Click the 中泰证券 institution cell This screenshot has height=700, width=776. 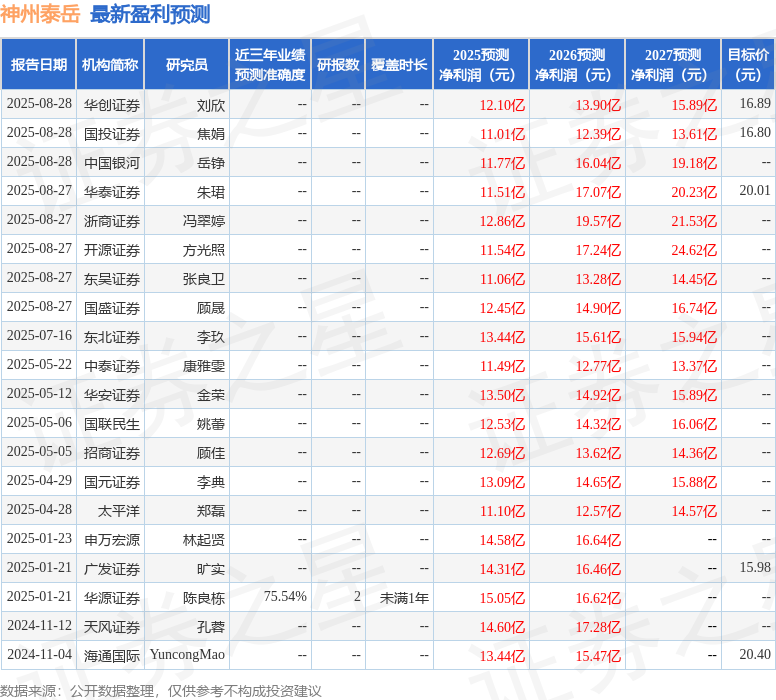[x=112, y=366]
